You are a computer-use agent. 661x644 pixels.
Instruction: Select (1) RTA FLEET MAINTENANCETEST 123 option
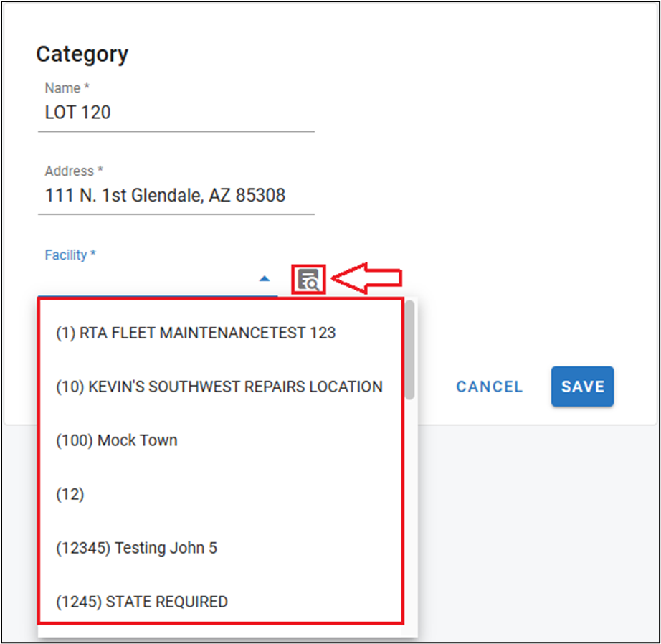[196, 333]
